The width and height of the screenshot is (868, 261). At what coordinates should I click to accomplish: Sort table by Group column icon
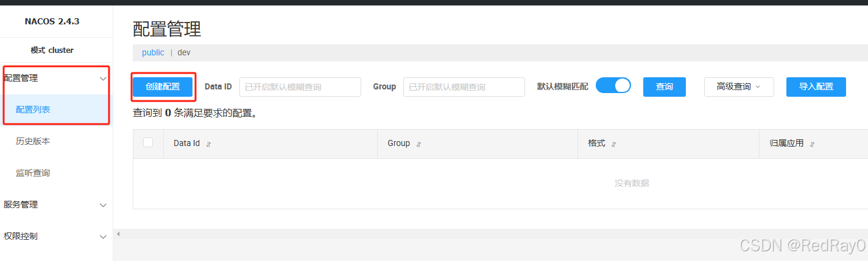[418, 144]
